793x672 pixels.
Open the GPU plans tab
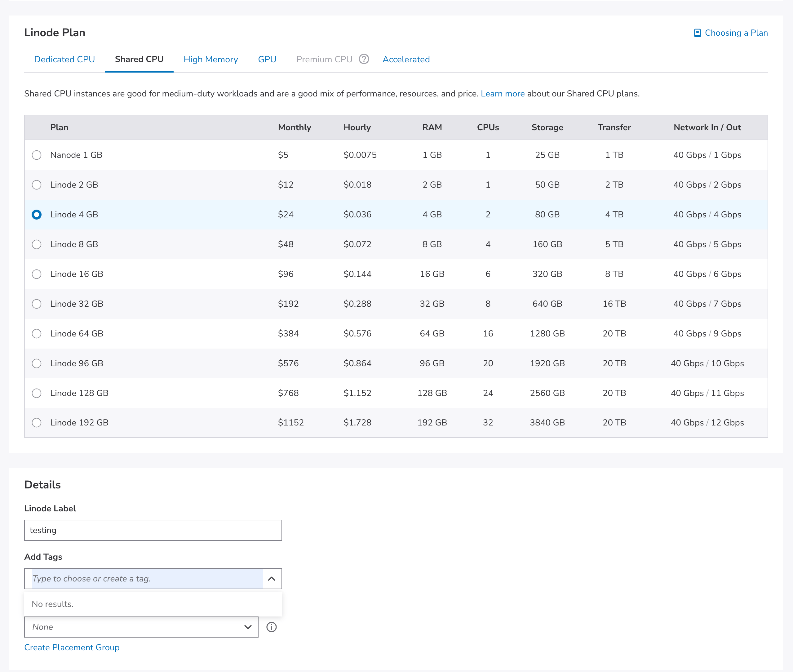[x=267, y=59]
